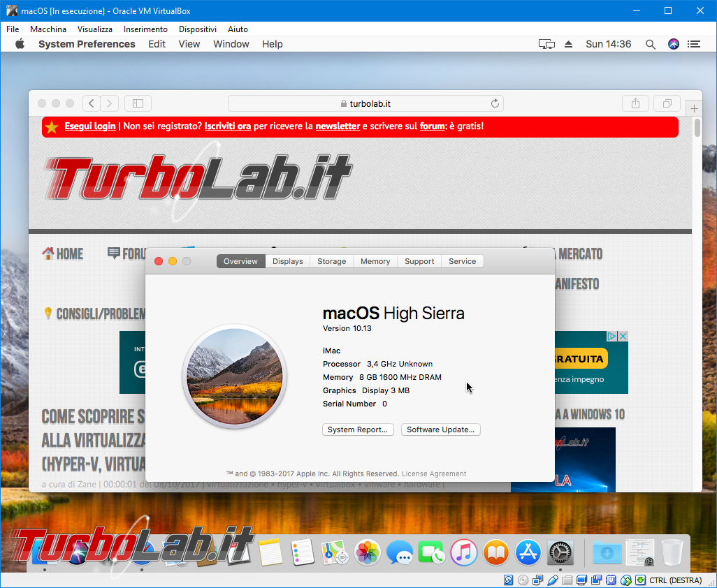Click Safari's Share button

(x=636, y=103)
